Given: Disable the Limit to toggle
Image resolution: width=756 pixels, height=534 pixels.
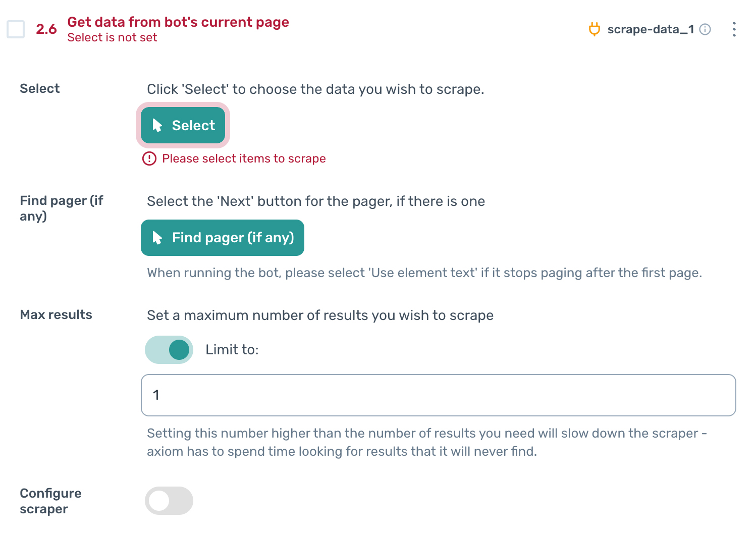Looking at the screenshot, I should click(x=169, y=349).
